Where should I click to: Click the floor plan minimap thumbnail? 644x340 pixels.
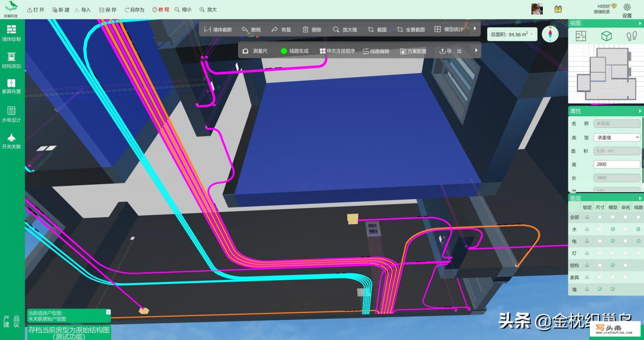tap(606, 74)
